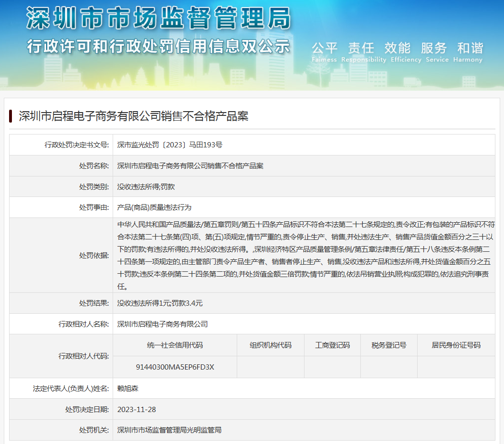Click the value 没收违法所得;罚款
This screenshot has width=504, height=444.
point(146,186)
